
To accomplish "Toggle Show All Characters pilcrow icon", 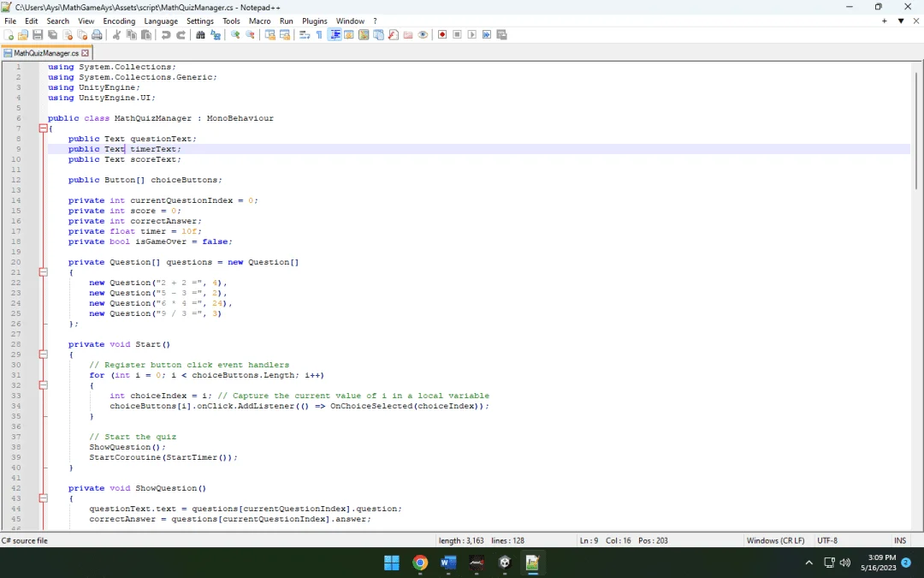I will (x=319, y=35).
